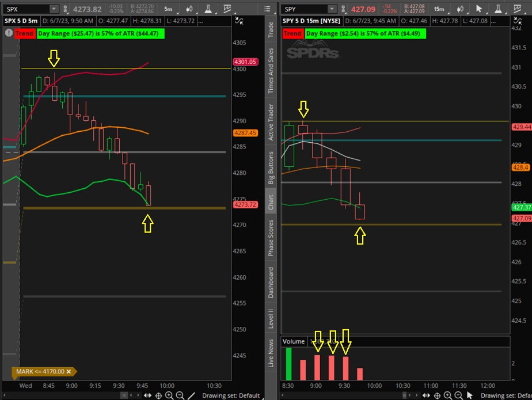Image resolution: width=532 pixels, height=400 pixels.
Task: Click SPY chart crosshair pan icon
Action: pyautogui.click(x=438, y=395)
